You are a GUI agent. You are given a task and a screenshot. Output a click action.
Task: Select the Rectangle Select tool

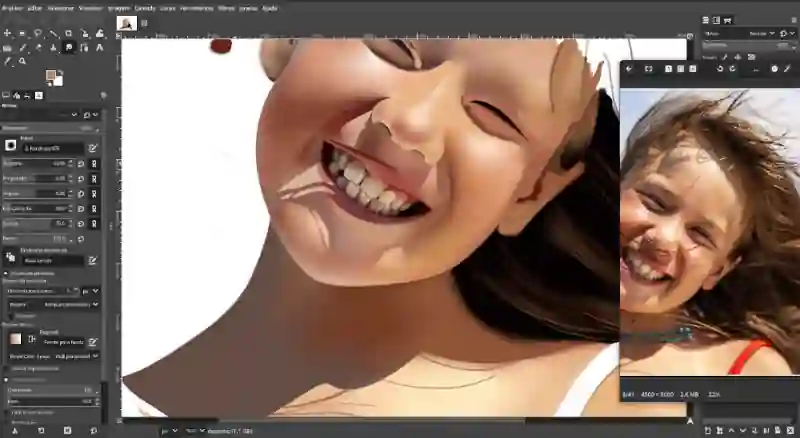[22, 33]
